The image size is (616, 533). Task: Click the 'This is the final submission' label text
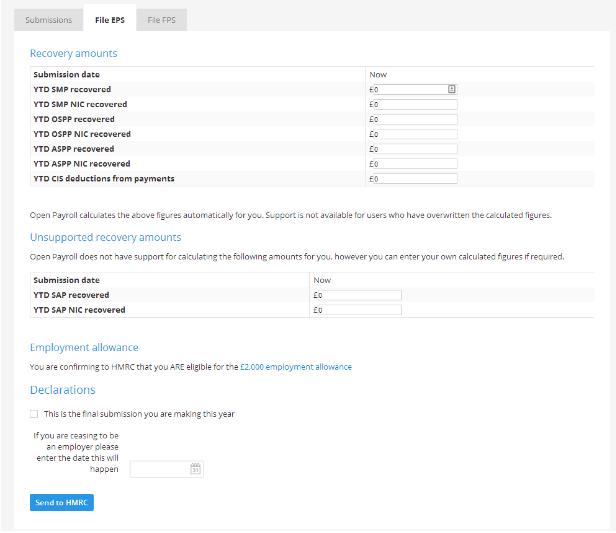[139, 414]
